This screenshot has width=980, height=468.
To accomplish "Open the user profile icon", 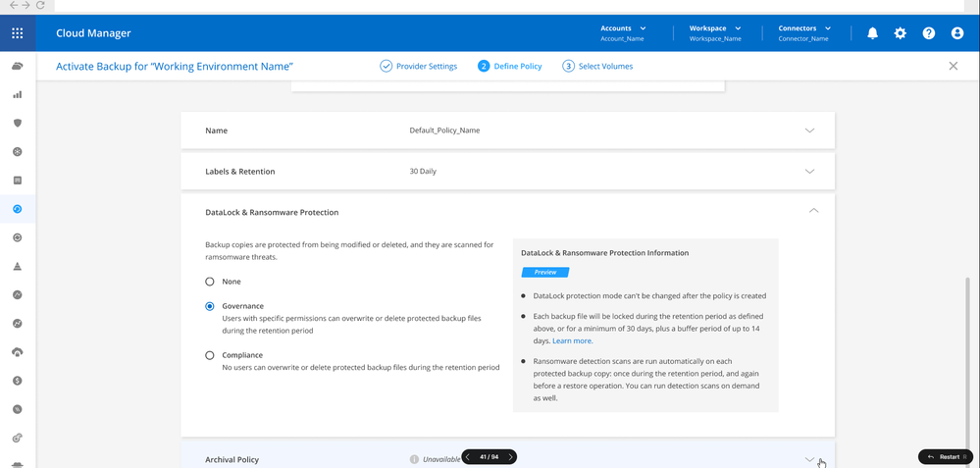I will click(957, 33).
